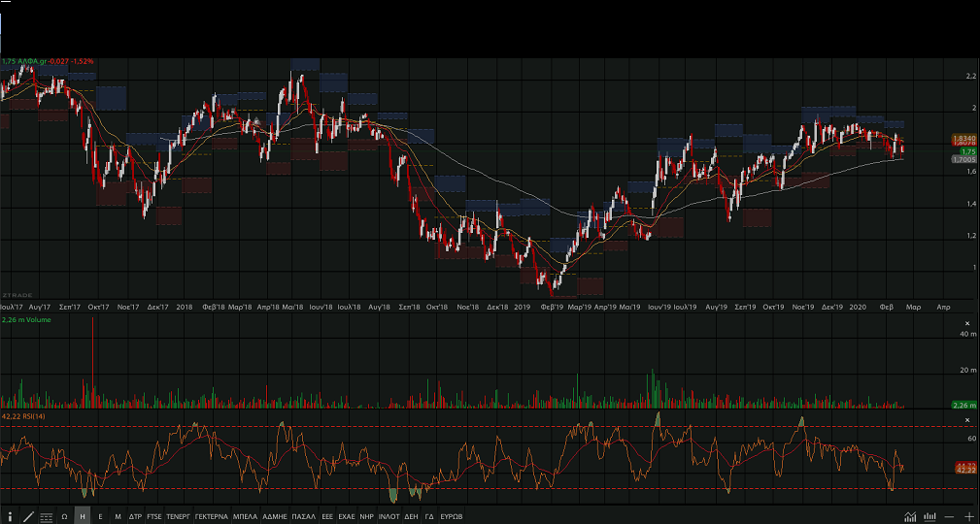Open the ΓΕΚΤΕΡΝΑ symbol tab
The width and height of the screenshot is (980, 524).
coord(211,517)
